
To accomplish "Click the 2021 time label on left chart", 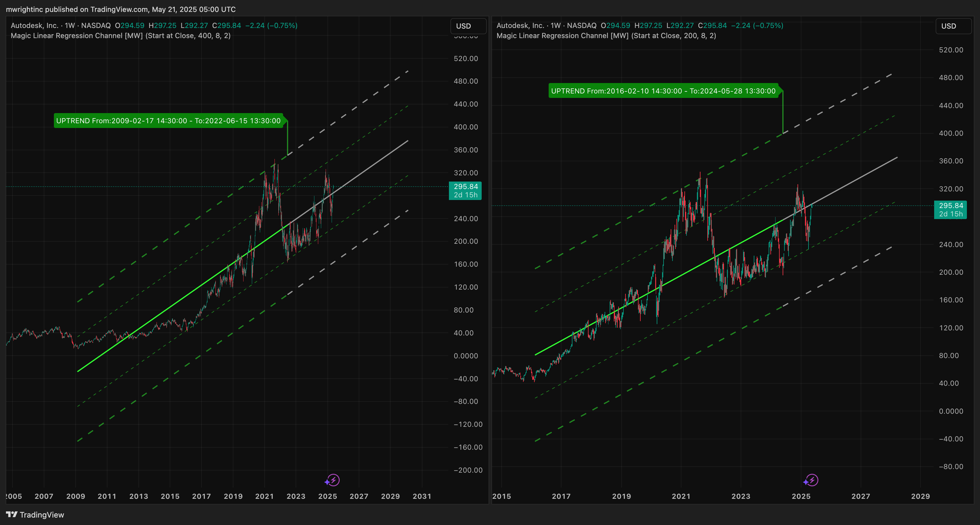I will pos(264,496).
